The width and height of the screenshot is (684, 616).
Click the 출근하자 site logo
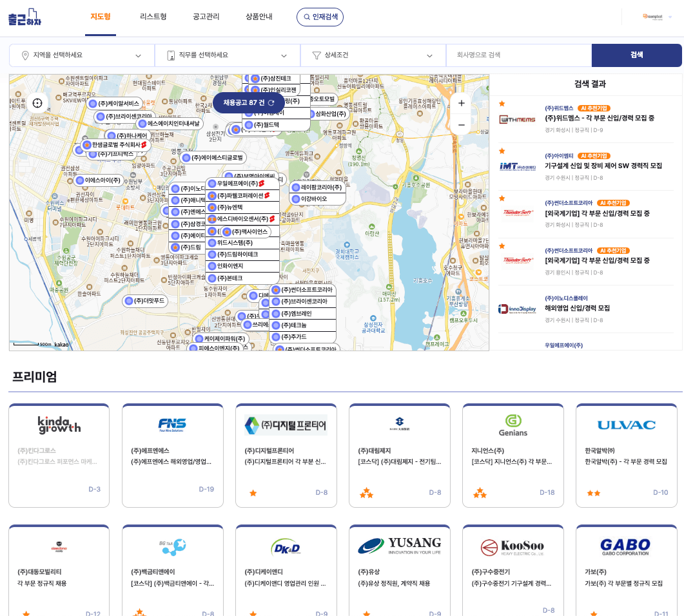pos(24,17)
